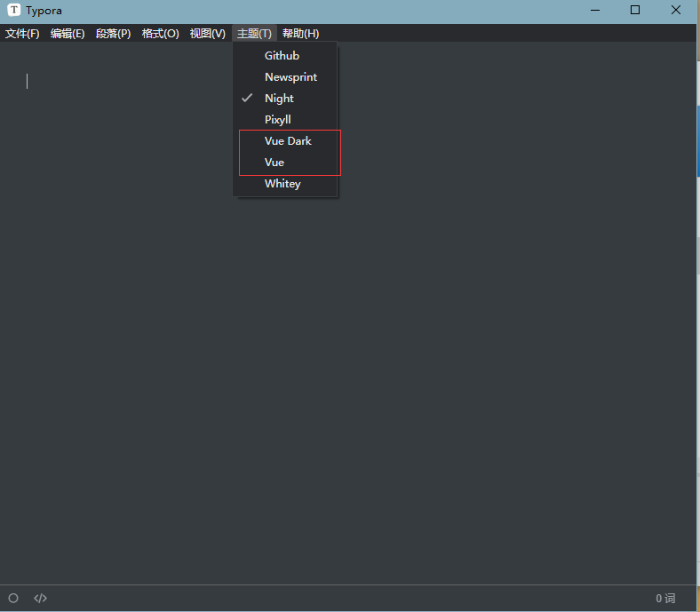Open the 格式(O) menu
Viewport: 700px width, 612px height.
point(160,34)
